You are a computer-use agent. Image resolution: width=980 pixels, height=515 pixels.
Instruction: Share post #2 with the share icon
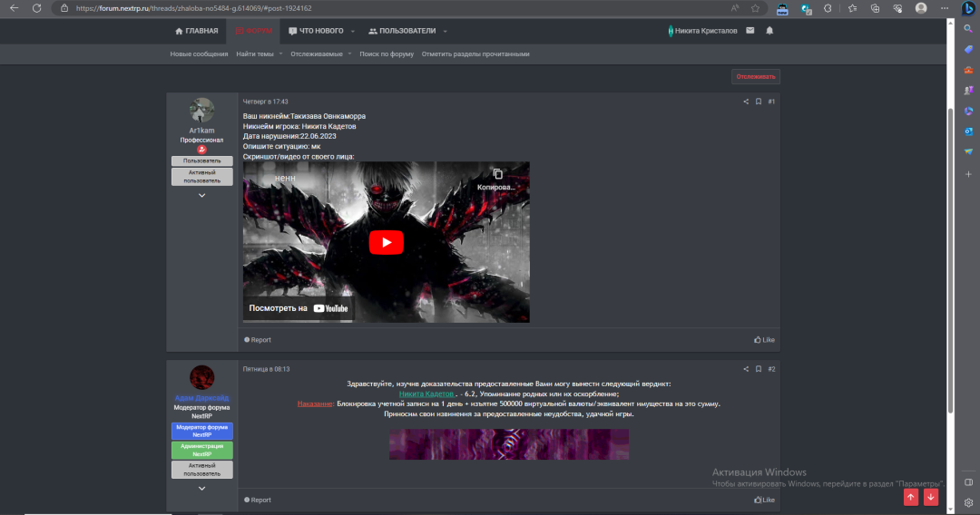[x=746, y=369]
